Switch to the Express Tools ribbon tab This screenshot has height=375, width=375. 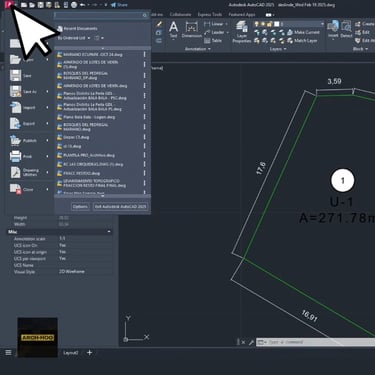click(x=210, y=15)
